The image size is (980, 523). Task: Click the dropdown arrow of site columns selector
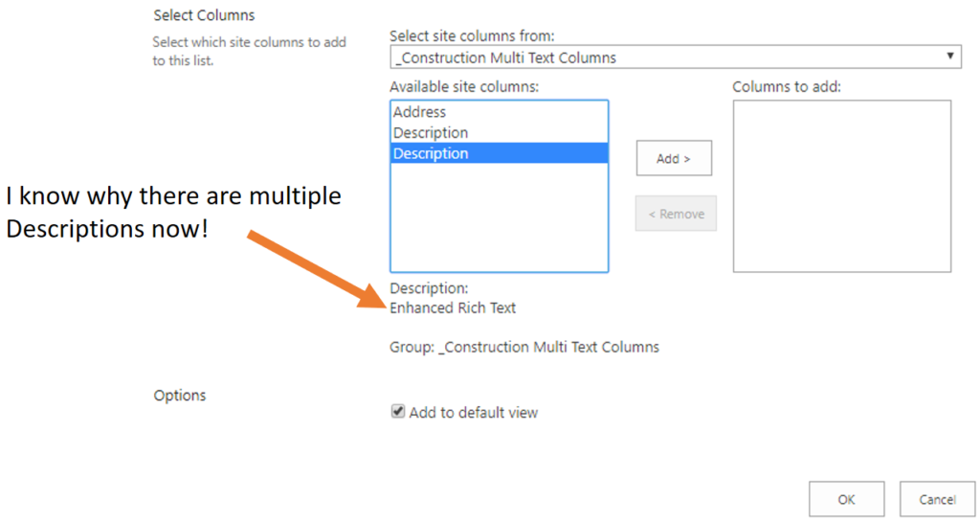click(x=949, y=57)
